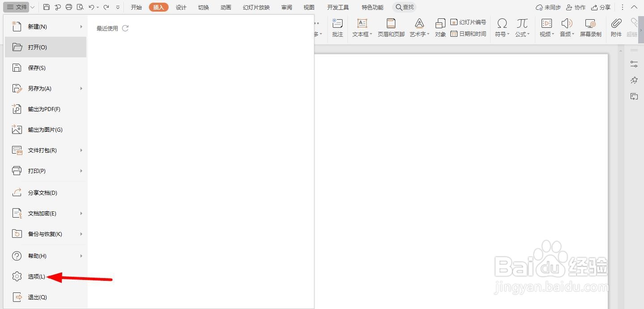The image size is (644, 309).
Task: Click the sliders settings icon in right sidebar
Action: (x=634, y=64)
